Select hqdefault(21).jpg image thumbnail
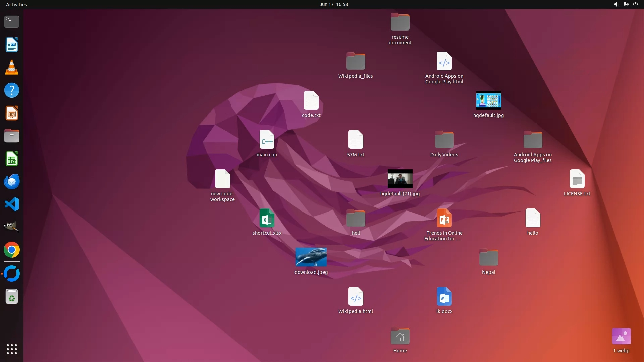Viewport: 644px width, 362px height. tap(400, 179)
